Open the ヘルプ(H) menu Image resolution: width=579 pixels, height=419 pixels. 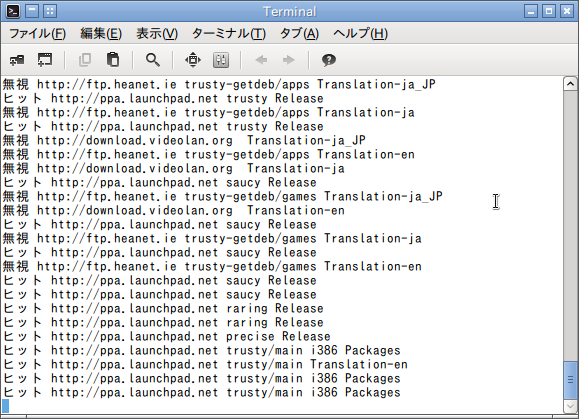pos(360,34)
